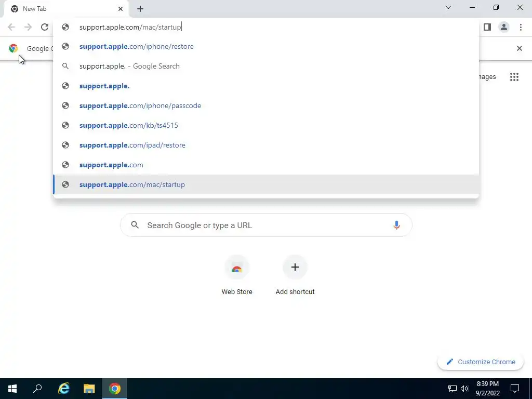Viewport: 532px width, 399px height.
Task: Click the Add shortcut button
Action: pyautogui.click(x=295, y=275)
